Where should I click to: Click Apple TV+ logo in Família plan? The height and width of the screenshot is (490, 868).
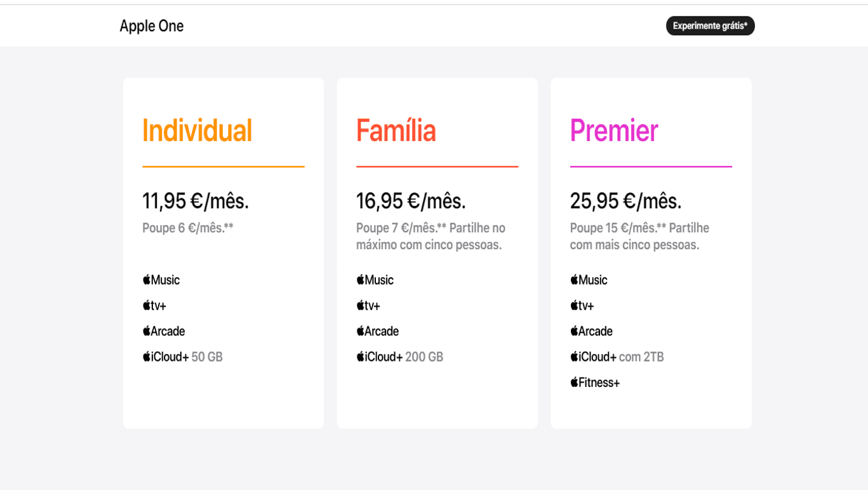[x=368, y=306]
